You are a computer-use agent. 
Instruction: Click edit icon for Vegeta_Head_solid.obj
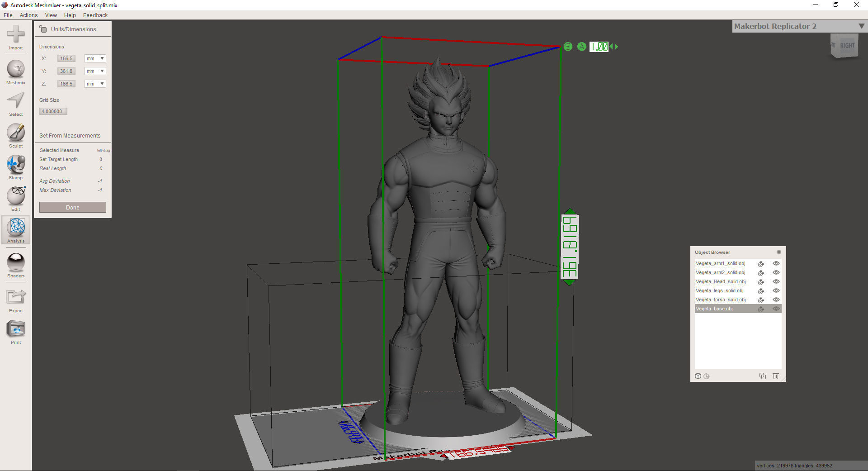click(761, 282)
